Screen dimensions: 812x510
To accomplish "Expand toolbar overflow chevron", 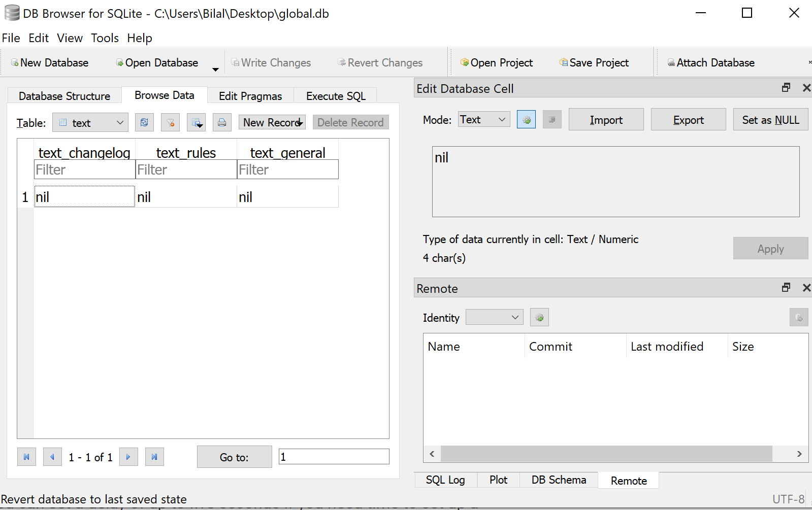I will [x=809, y=62].
